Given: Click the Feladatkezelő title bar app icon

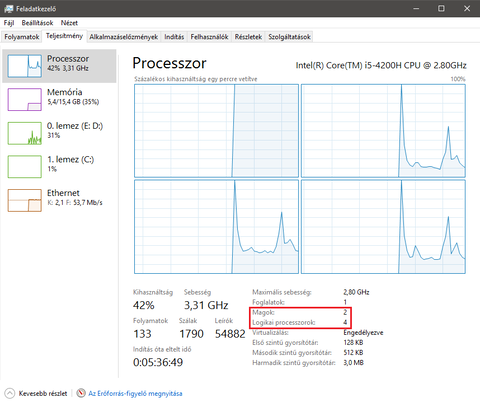Looking at the screenshot, I should [x=9, y=9].
